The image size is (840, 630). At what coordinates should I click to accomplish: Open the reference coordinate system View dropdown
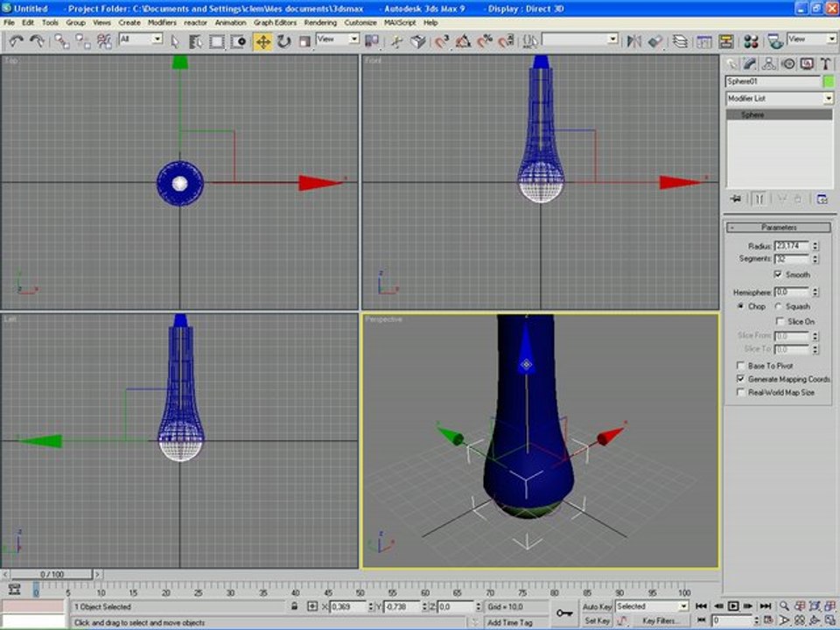point(353,38)
